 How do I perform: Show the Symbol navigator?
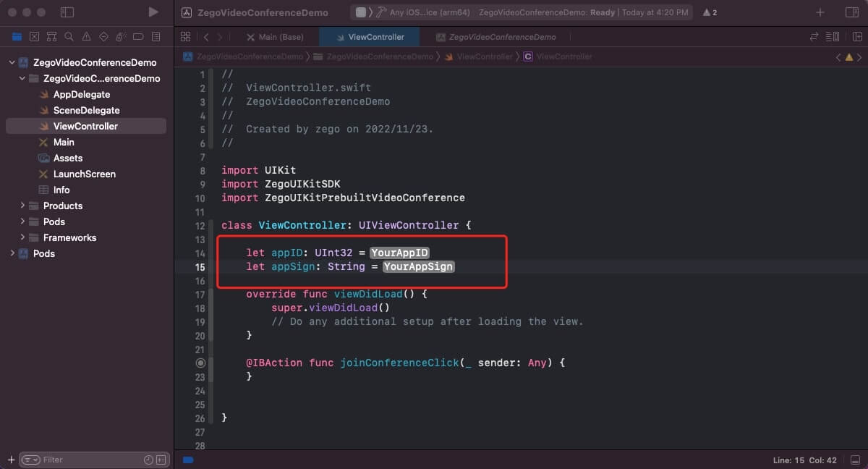pyautogui.click(x=51, y=36)
